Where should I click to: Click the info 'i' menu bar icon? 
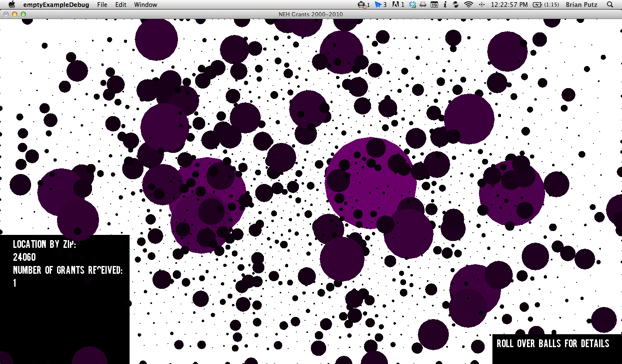[x=445, y=5]
